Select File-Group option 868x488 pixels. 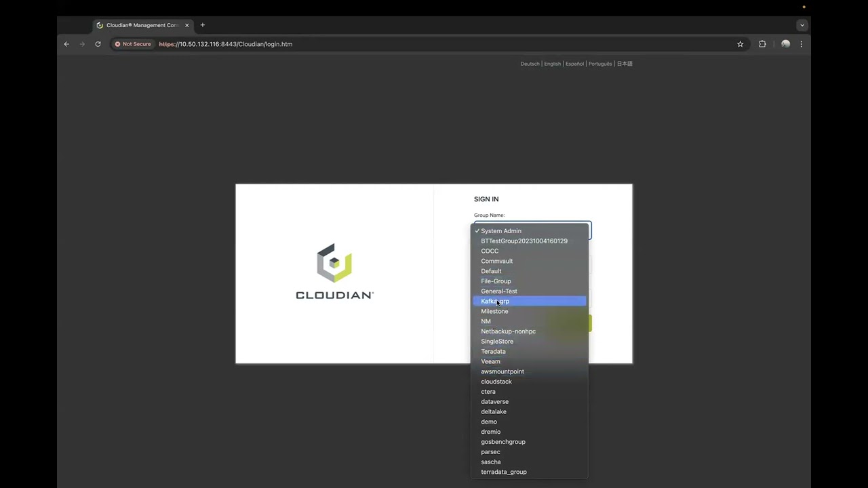click(529, 281)
